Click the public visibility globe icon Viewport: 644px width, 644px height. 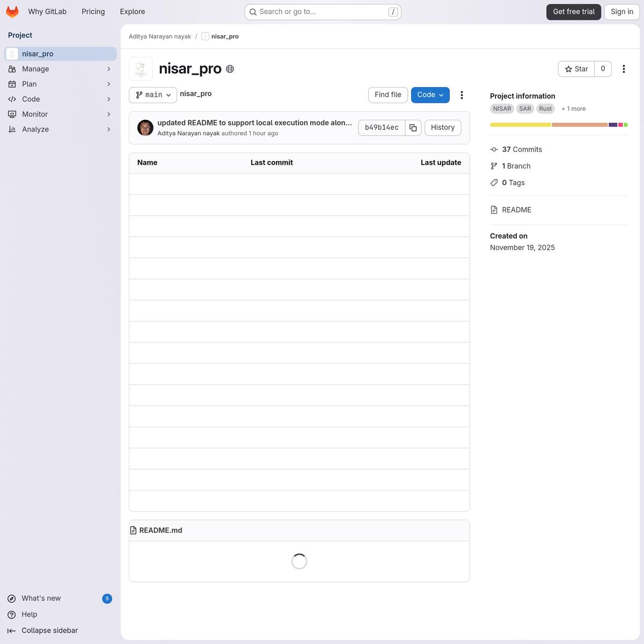(230, 69)
